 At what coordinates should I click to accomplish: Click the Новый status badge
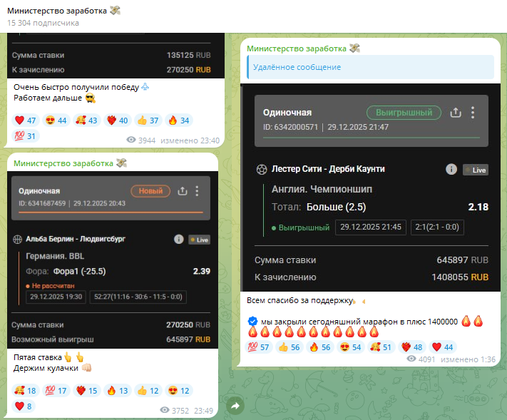[x=150, y=191]
